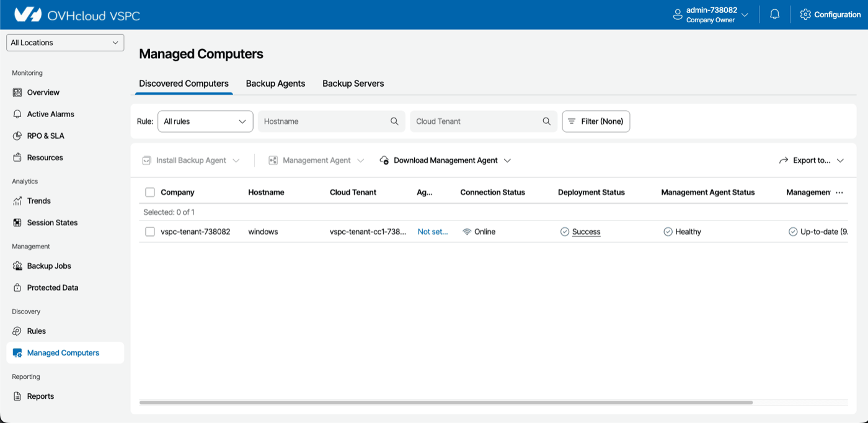This screenshot has height=423, width=868.
Task: Sort by the Cloud Tenant column header
Action: 353,192
